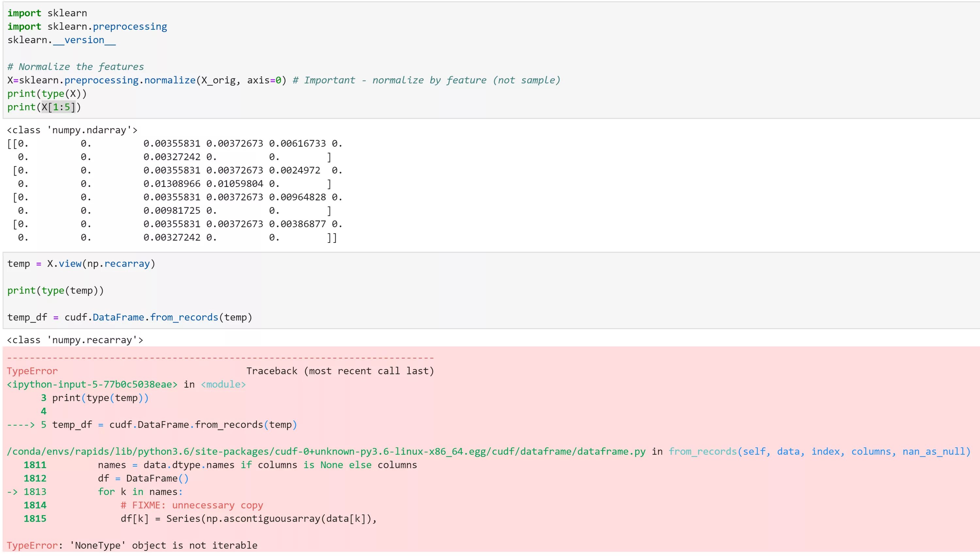Click the highlighted X[1:5] expression
Viewport: 980px width, 556px height.
[x=58, y=107]
